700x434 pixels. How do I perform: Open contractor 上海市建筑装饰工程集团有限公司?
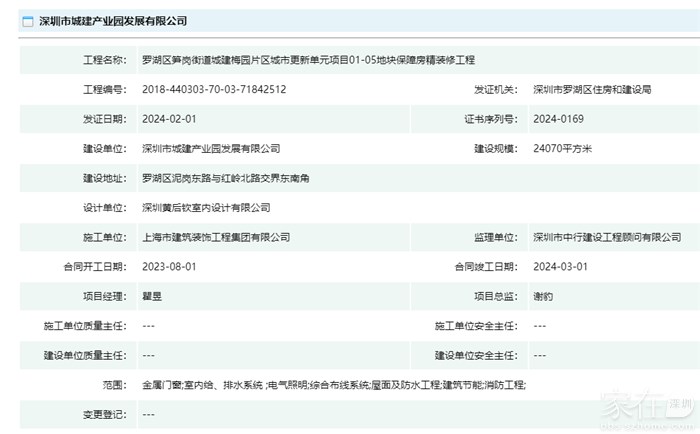point(216,237)
